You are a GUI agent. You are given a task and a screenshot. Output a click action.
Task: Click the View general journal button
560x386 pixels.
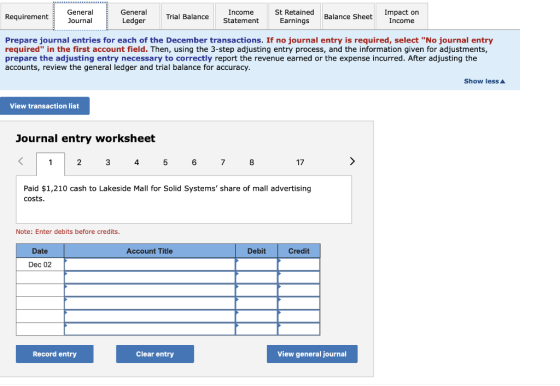[312, 354]
